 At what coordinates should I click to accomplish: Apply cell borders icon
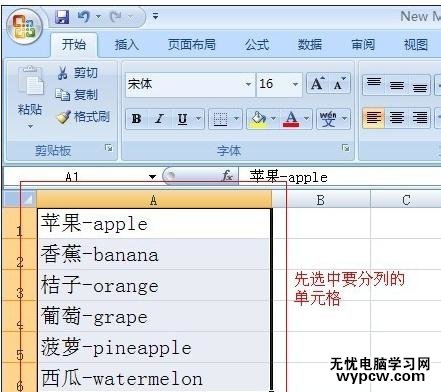220,119
